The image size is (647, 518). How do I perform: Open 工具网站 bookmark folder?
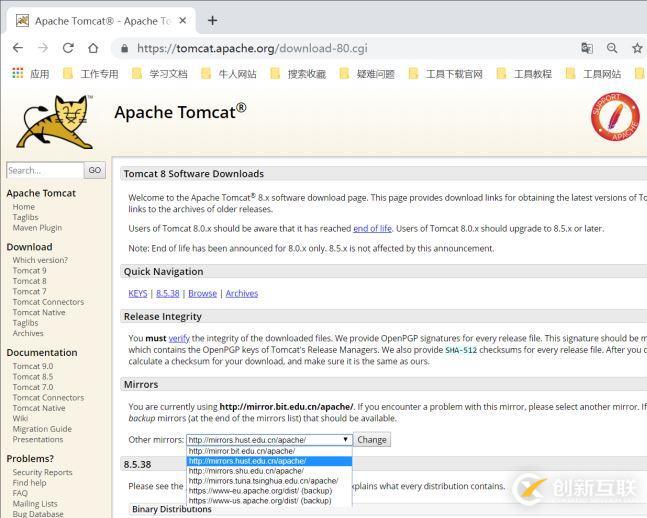(x=593, y=74)
